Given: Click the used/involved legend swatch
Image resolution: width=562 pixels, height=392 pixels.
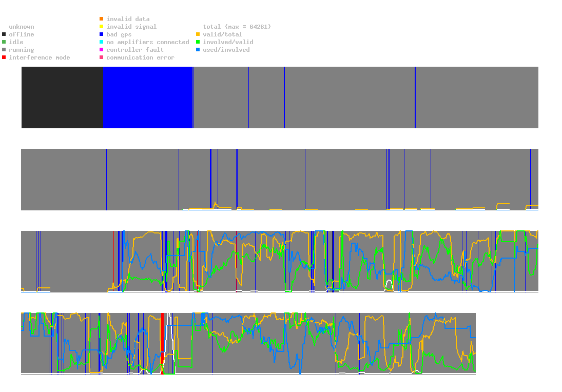Looking at the screenshot, I should point(198,50).
